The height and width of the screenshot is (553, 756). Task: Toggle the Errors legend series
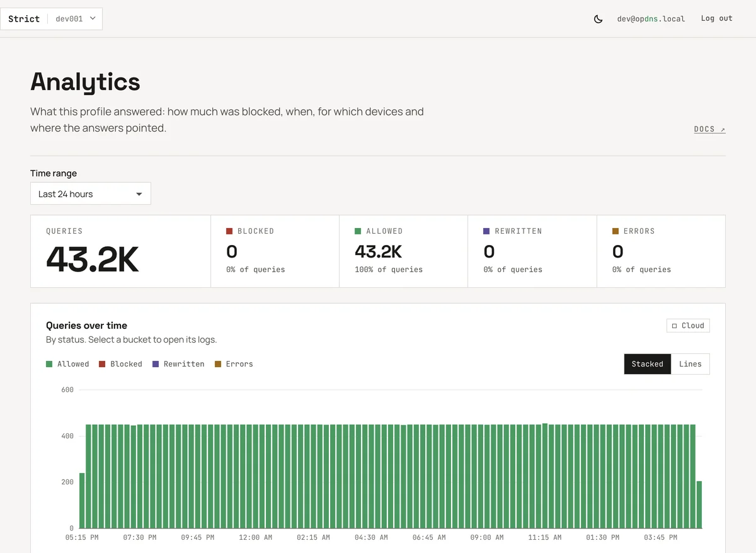234,364
